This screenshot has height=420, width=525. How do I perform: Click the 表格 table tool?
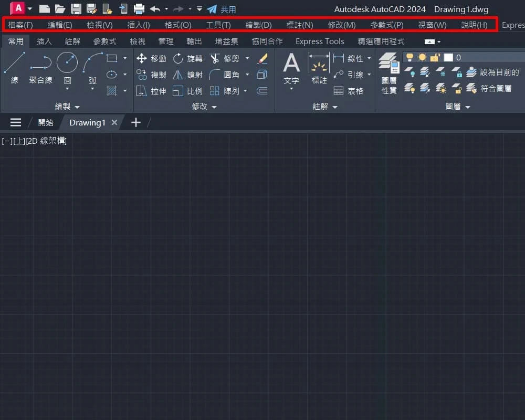click(348, 91)
